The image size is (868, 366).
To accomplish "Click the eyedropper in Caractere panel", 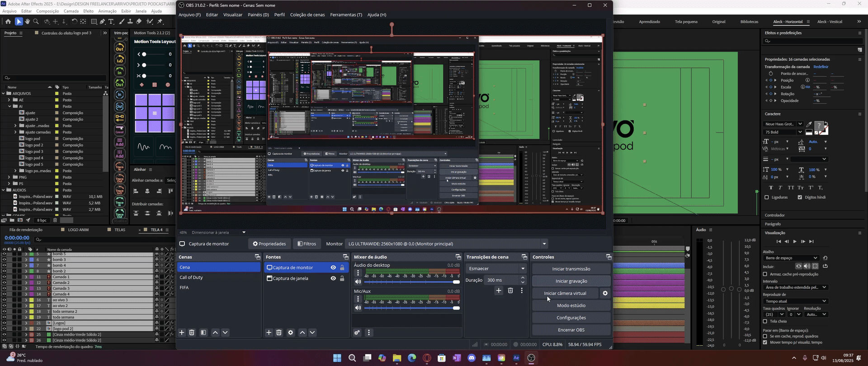I will point(809,124).
